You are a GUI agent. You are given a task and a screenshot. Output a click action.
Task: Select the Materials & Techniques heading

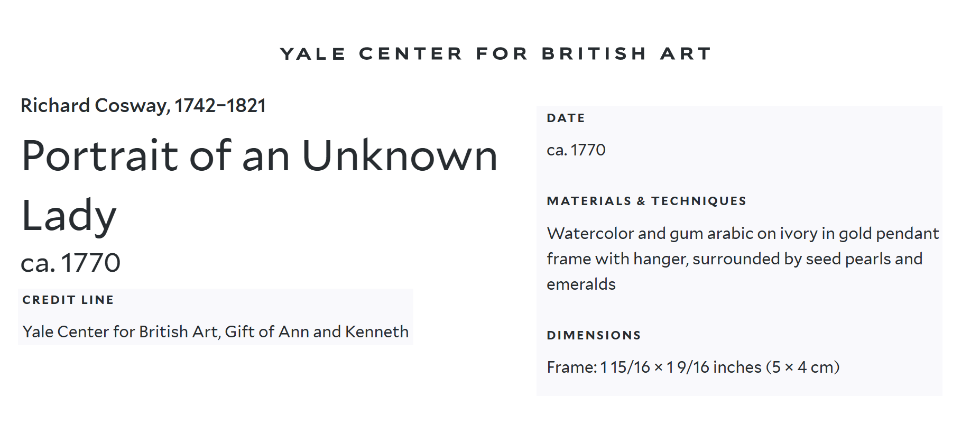pos(646,201)
